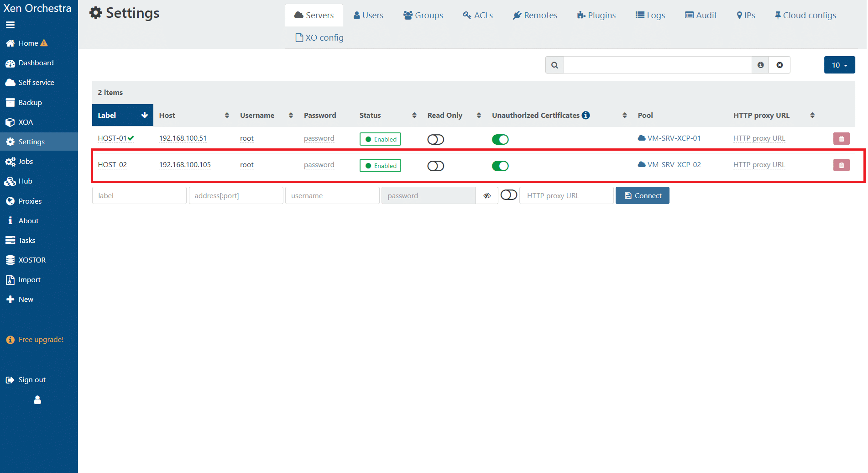The height and width of the screenshot is (473, 868).
Task: Toggle the hamburger menu in sidebar
Action: (x=10, y=25)
